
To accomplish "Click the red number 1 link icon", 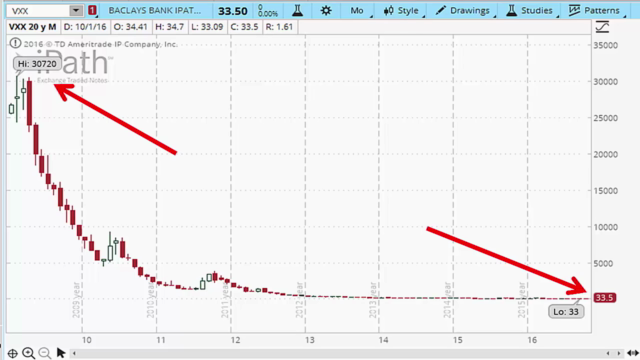I will [92, 11].
